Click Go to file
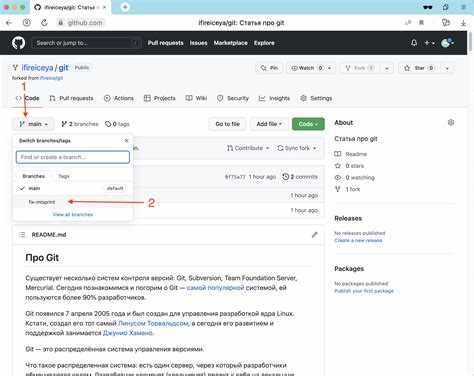474x376 pixels. (x=228, y=124)
